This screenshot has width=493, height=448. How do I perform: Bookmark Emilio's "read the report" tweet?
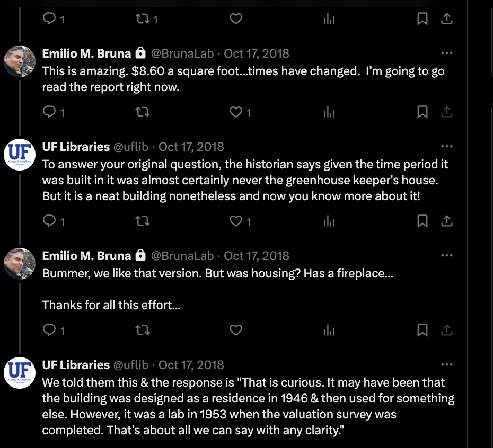422,112
